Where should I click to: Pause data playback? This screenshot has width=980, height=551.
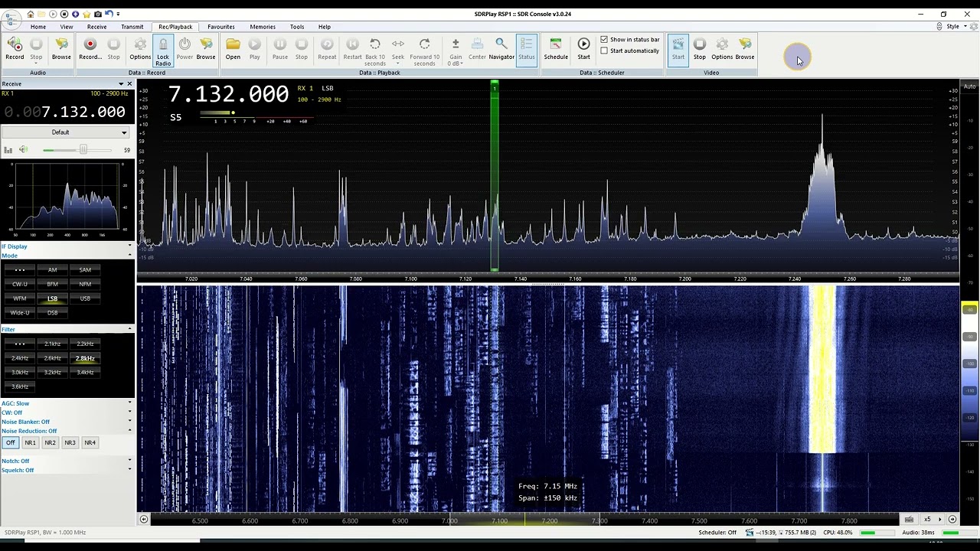point(280,49)
